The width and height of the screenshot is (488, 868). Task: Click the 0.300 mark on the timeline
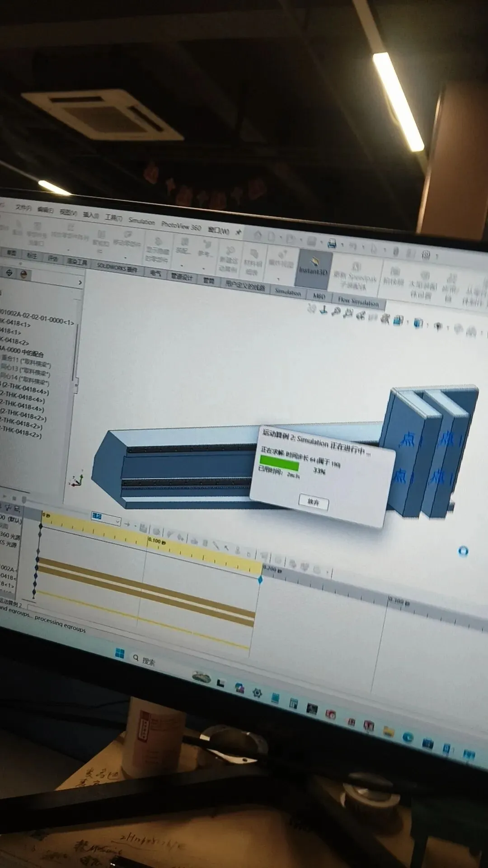(399, 602)
